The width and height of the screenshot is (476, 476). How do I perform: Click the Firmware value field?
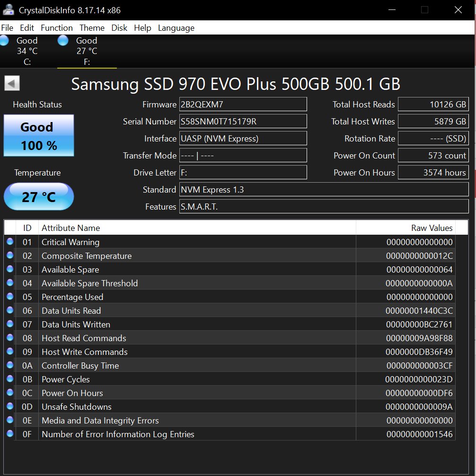point(243,105)
